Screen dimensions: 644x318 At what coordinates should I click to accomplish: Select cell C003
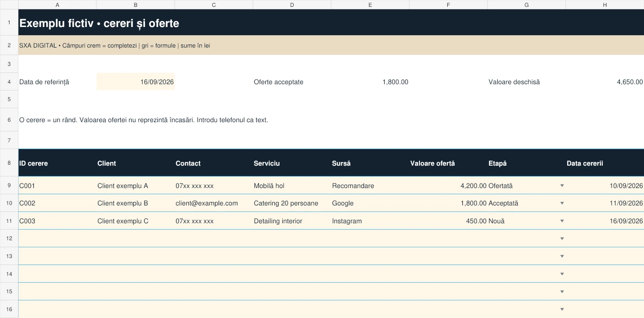click(x=57, y=221)
